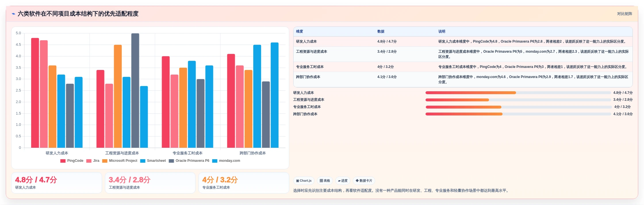The height and width of the screenshot is (205, 644).
Task: Toggle the Jira legend item
Action: point(93,161)
